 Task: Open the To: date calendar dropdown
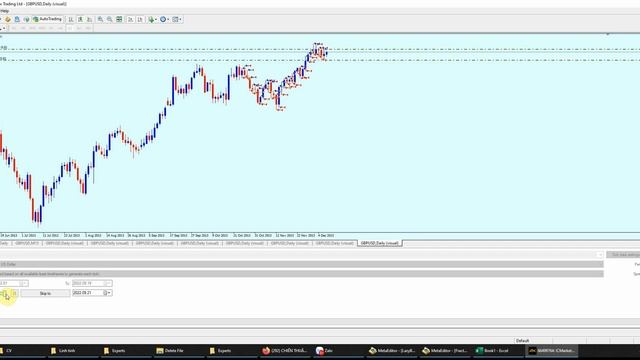coord(107,283)
